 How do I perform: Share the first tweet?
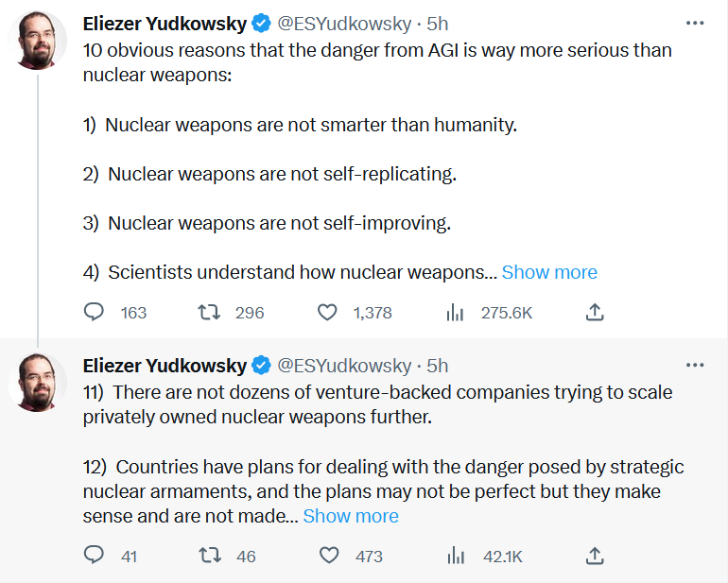[595, 312]
